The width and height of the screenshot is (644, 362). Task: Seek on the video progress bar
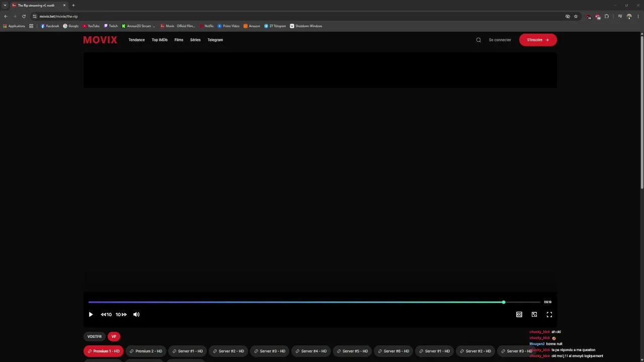point(314,302)
